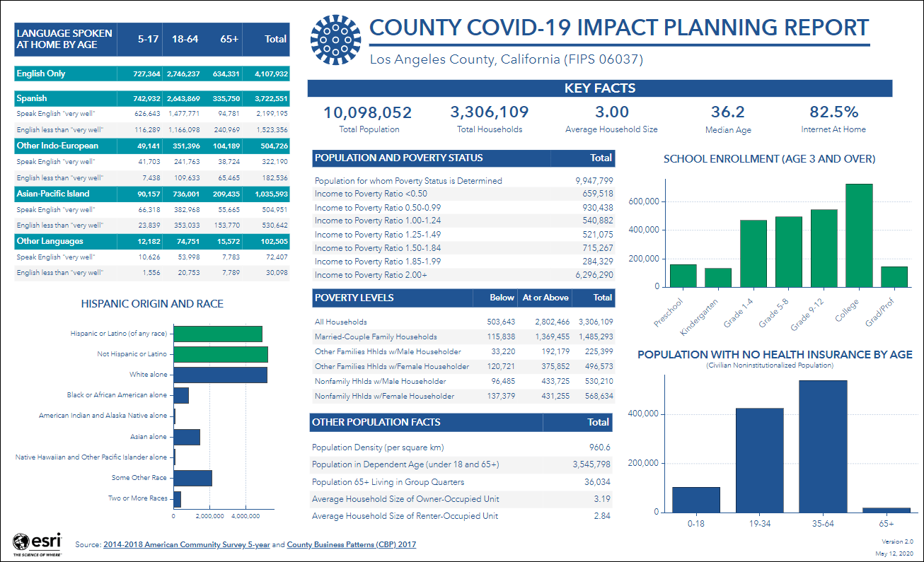The height and width of the screenshot is (562, 924).
Task: Click Income to Poverty Ratio 2.00+ row
Action: tap(464, 275)
